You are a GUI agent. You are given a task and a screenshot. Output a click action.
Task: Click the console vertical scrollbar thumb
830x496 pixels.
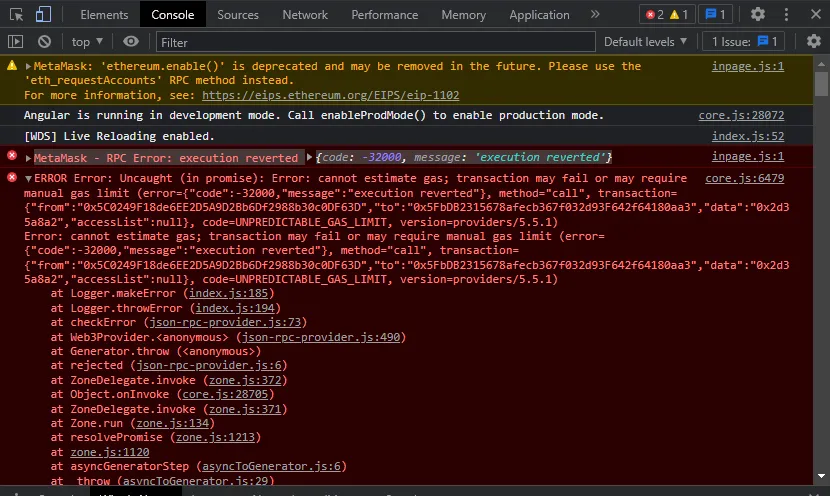(x=821, y=84)
